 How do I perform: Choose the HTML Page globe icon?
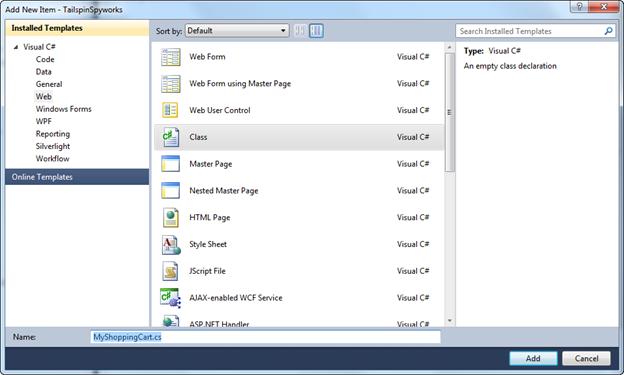(171, 217)
